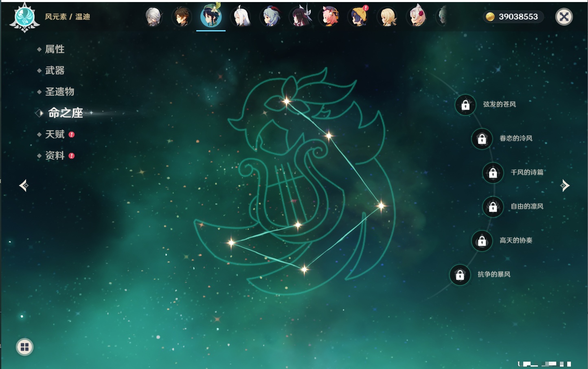Go to previous character with left arrow
588x369 pixels.
(x=24, y=186)
